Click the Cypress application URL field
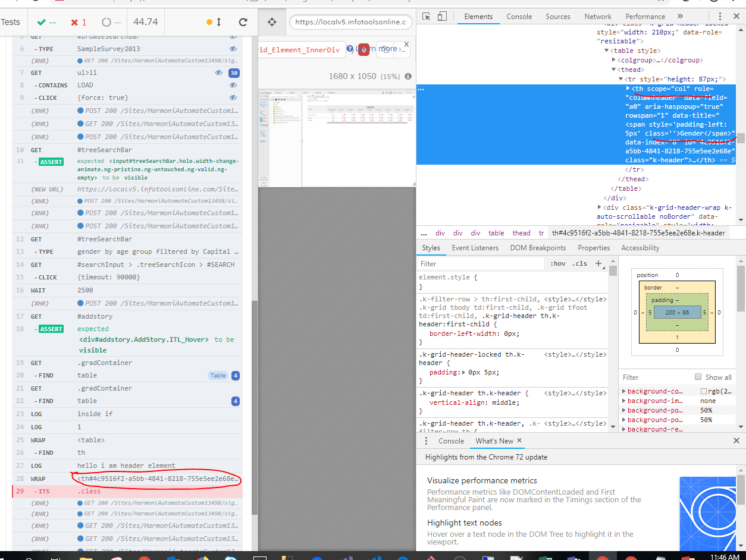746x560 pixels. click(351, 22)
